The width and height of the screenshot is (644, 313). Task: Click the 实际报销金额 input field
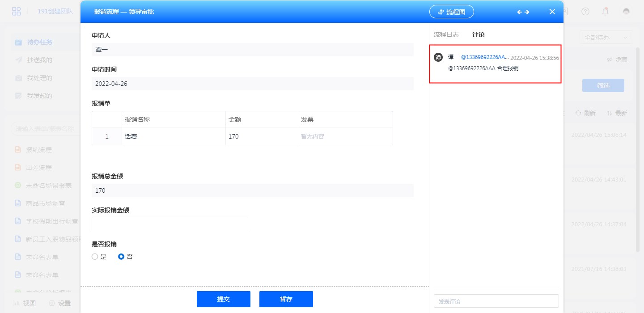(170, 224)
